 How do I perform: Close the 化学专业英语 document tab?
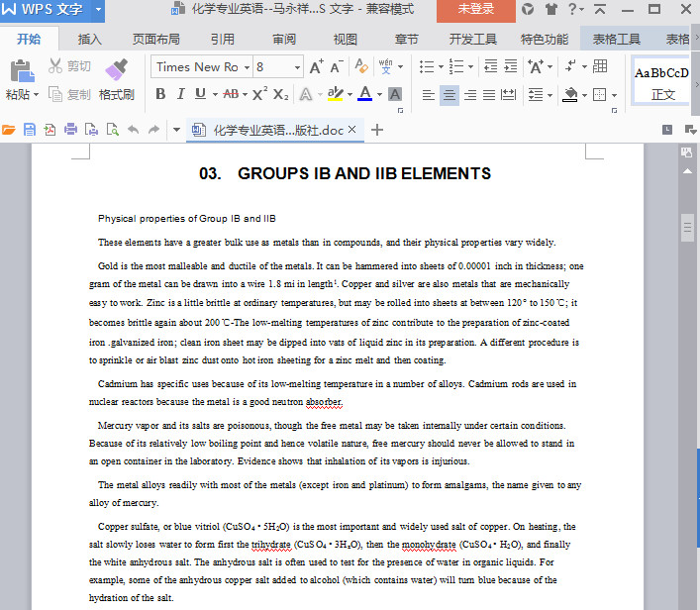(351, 130)
